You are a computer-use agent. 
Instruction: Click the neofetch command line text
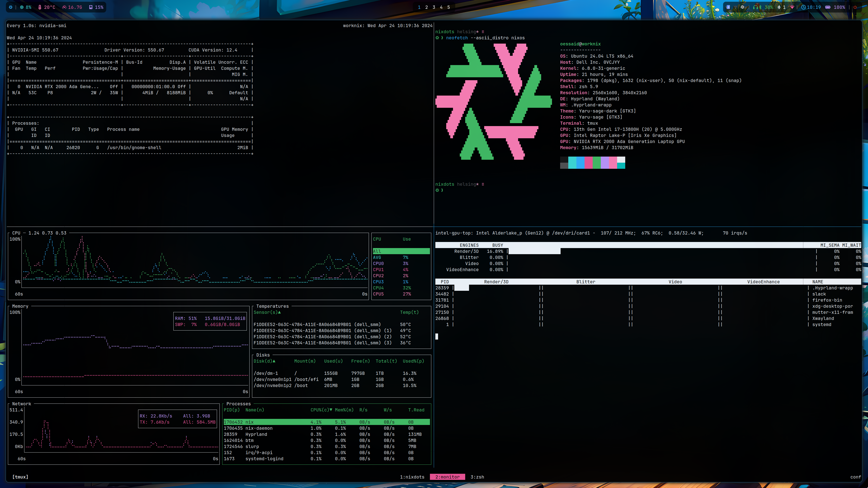(x=485, y=38)
